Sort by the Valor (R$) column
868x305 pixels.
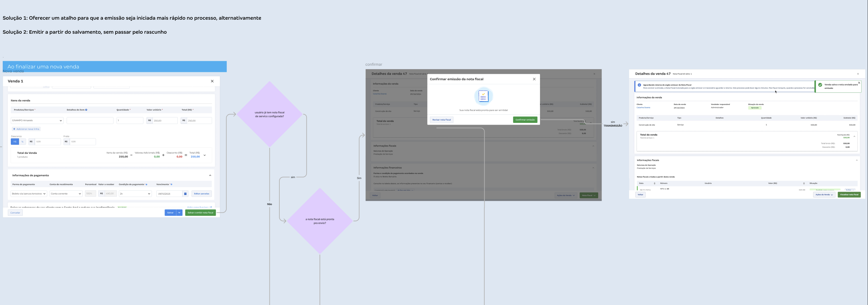(804, 183)
